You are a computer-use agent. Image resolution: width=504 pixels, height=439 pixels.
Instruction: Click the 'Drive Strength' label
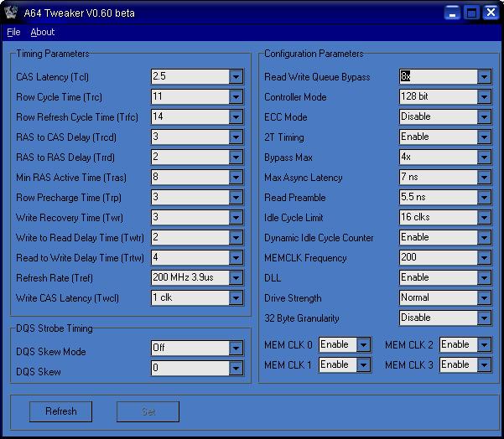[293, 298]
